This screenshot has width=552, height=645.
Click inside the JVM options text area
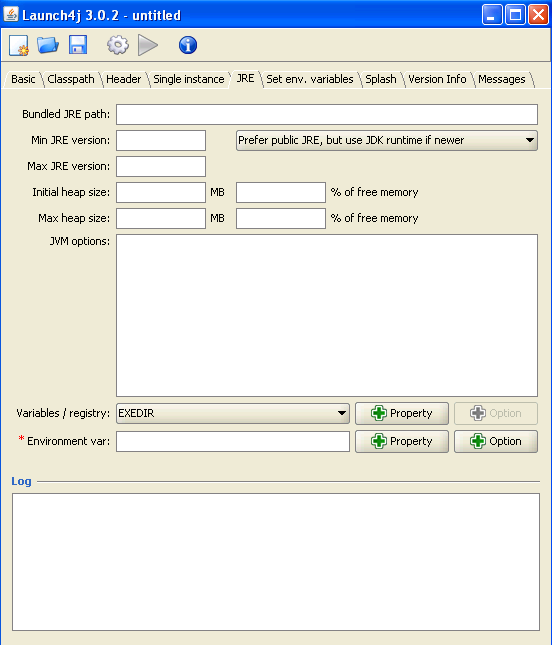[x=327, y=316]
